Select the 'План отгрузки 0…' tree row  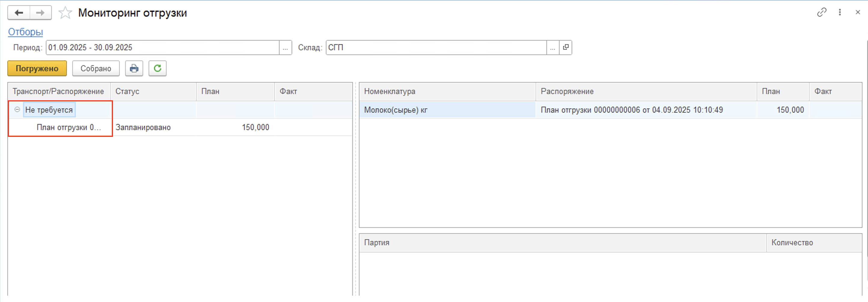(69, 128)
